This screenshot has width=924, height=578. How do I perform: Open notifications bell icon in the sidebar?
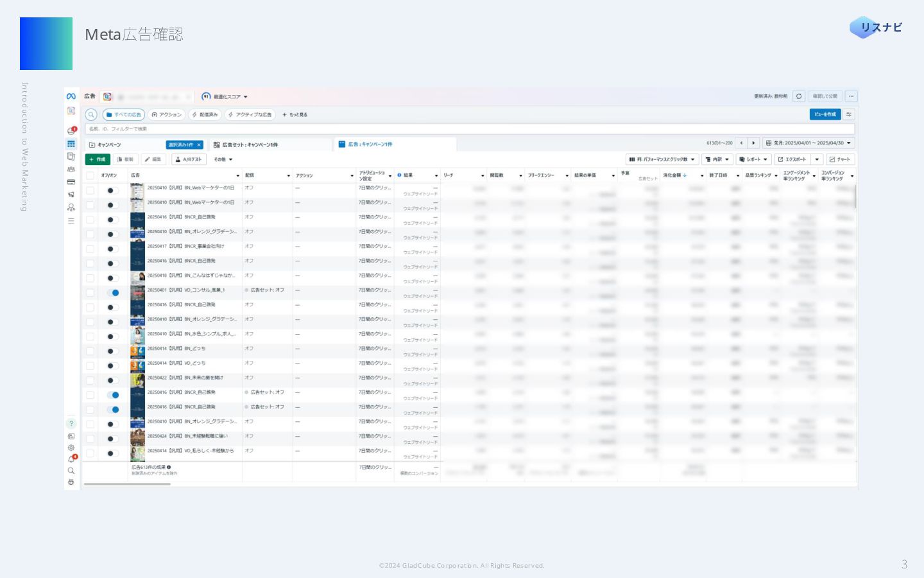pos(71,460)
